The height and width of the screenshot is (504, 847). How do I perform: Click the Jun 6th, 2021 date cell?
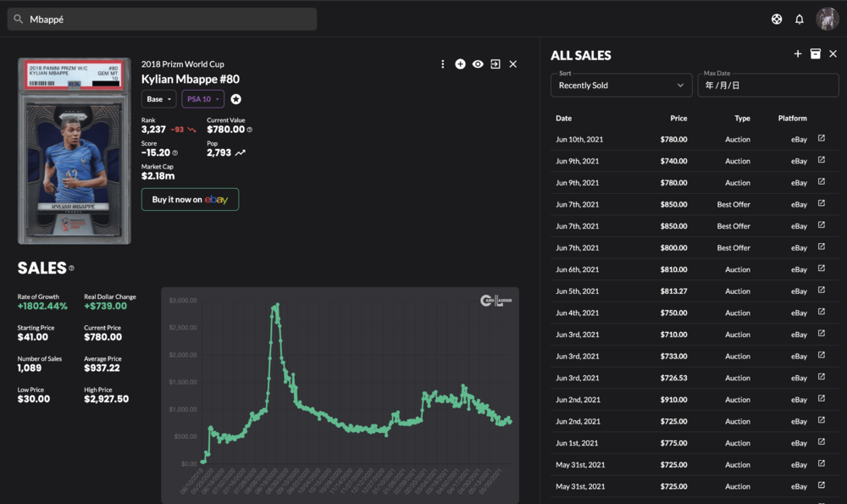(x=577, y=269)
